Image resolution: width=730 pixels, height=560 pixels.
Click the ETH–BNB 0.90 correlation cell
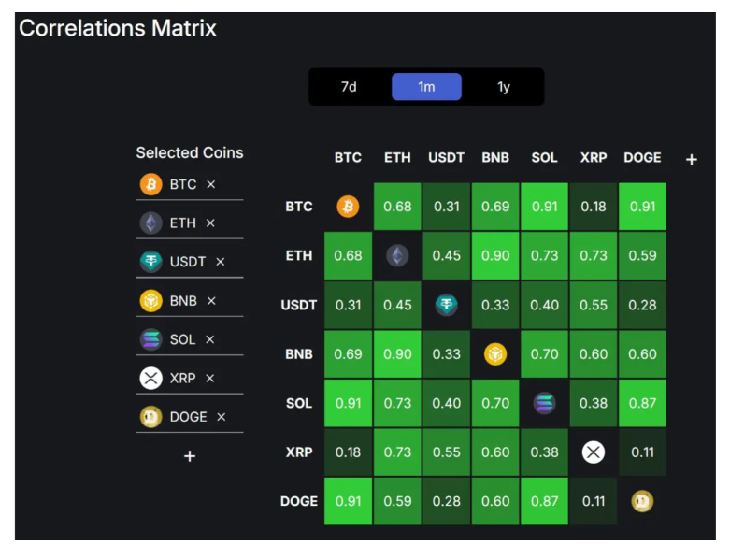pos(495,256)
